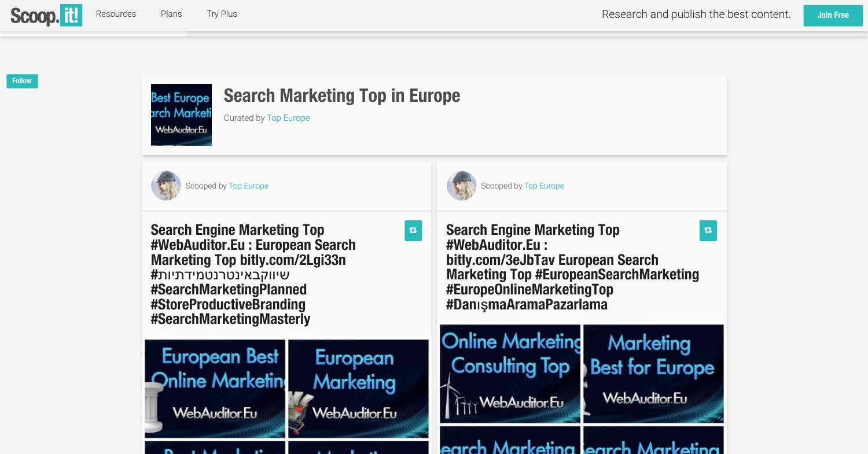
Task: Click Top Europe link on the right scoop
Action: click(543, 186)
